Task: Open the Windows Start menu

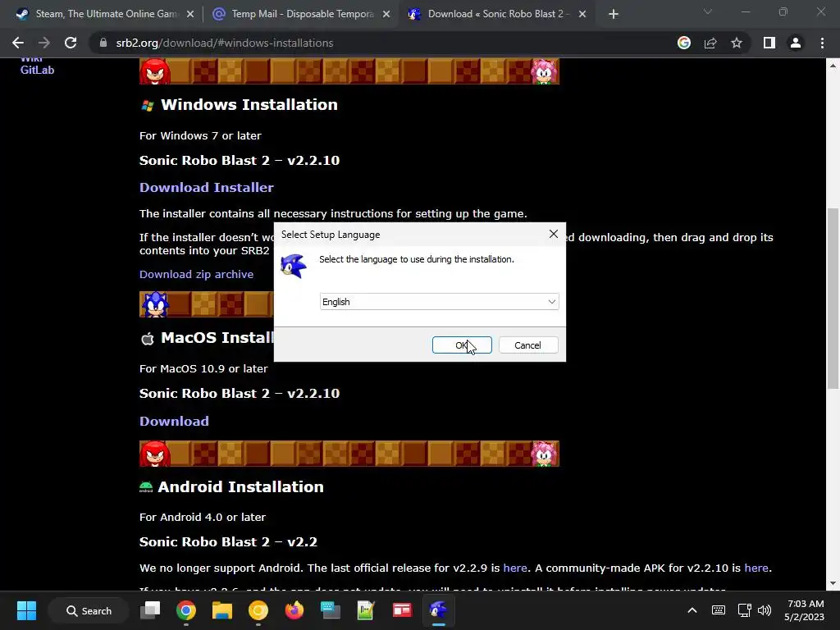Action: pyautogui.click(x=26, y=610)
